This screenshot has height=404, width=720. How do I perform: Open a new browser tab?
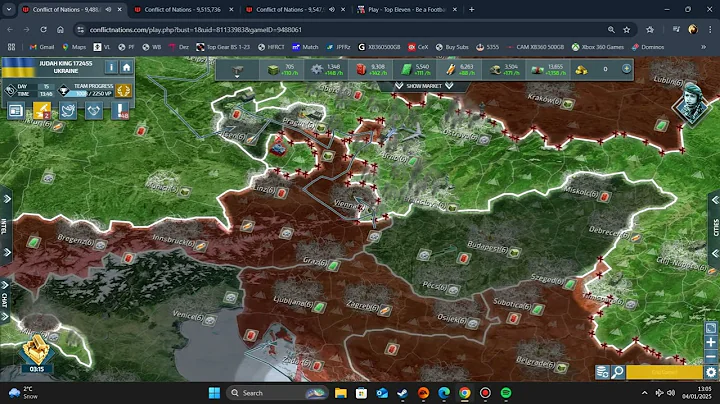(472, 9)
